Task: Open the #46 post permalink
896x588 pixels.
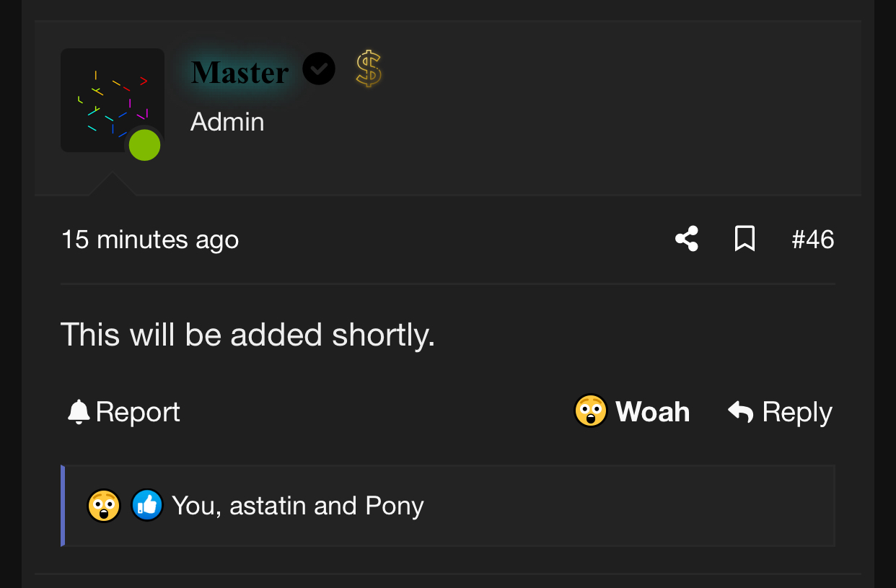Action: 812,240
